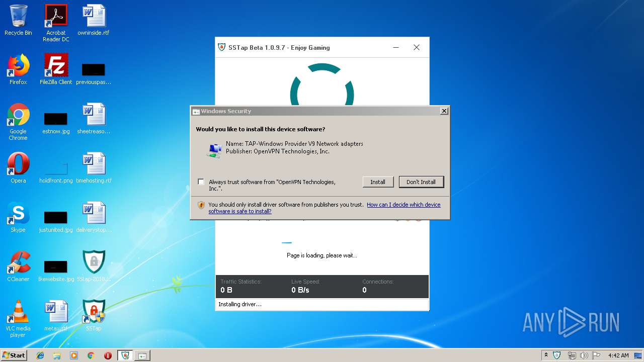644x362 pixels.
Task: Open Opera from the taskbar
Action: click(108, 355)
